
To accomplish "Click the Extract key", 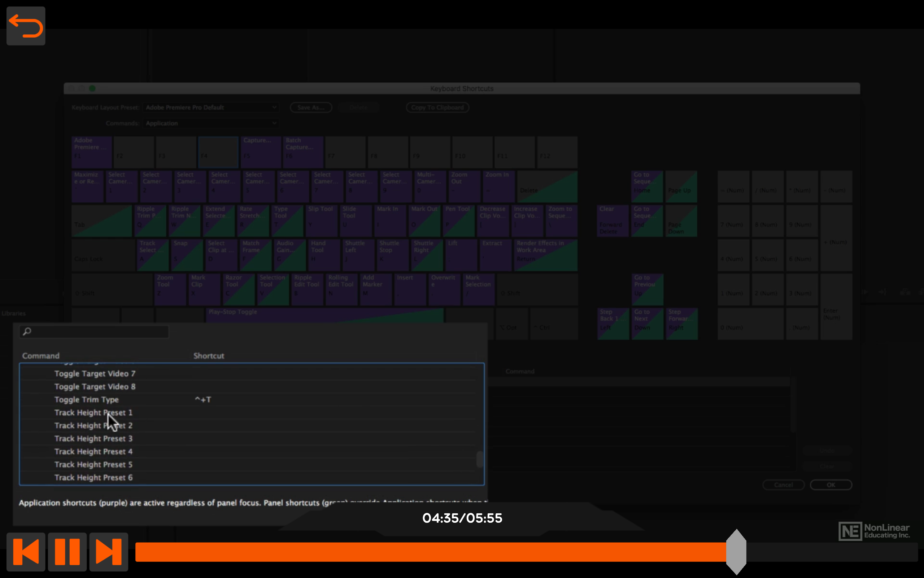I will (496, 255).
